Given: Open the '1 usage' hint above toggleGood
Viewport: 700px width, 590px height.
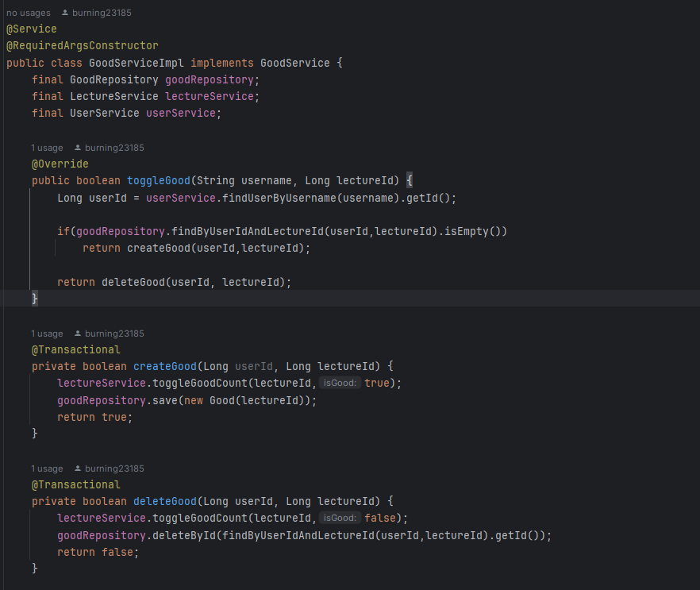Looking at the screenshot, I should (47, 148).
